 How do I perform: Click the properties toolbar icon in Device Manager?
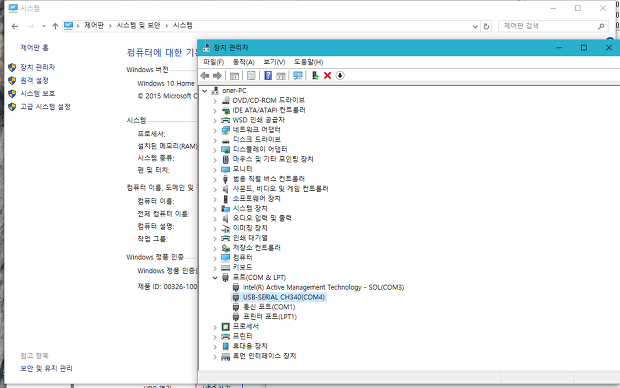tap(251, 76)
